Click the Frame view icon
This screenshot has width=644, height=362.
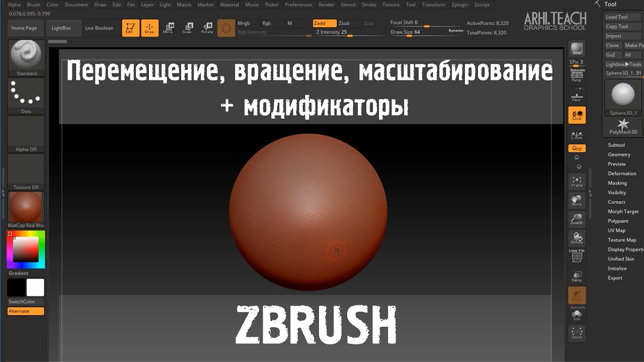pyautogui.click(x=577, y=182)
